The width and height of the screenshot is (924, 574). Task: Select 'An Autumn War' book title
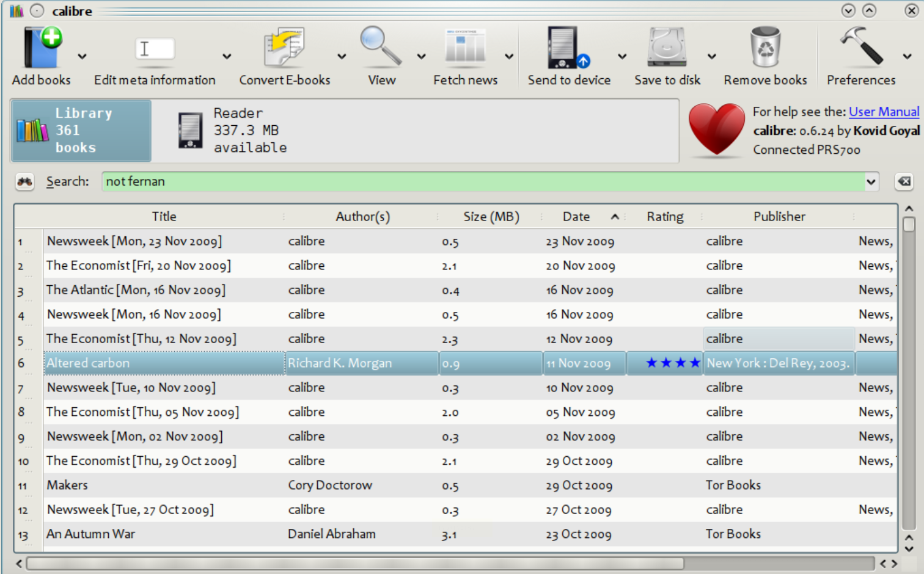[x=91, y=534]
